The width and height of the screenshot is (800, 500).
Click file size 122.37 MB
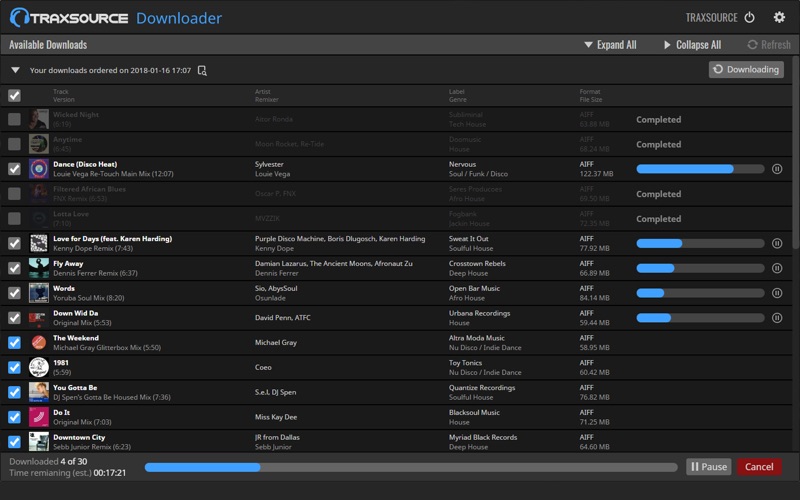(x=596, y=174)
